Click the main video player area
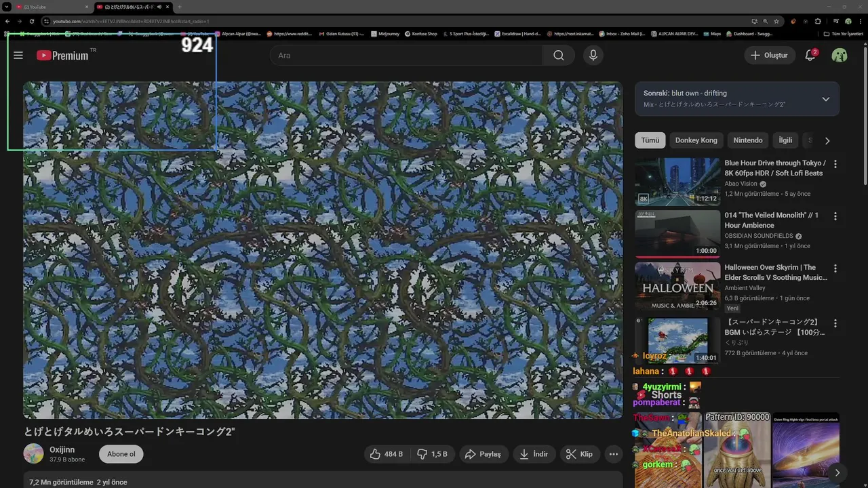The height and width of the screenshot is (488, 868). 323,250
